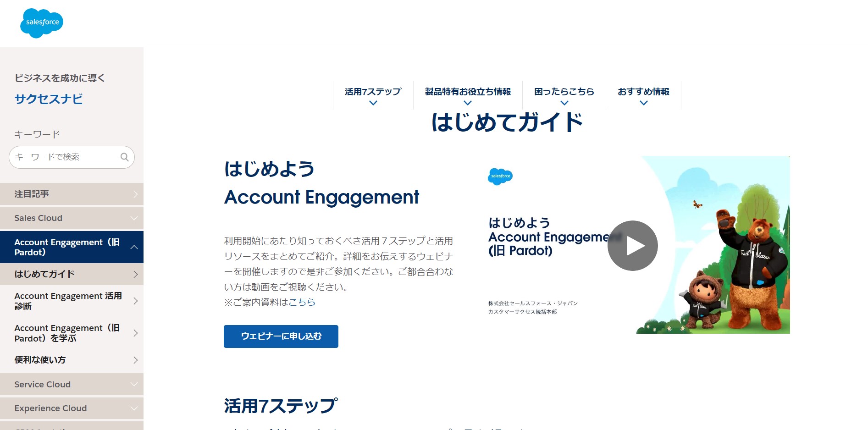Open Account Engagement (旧 Pardot) を学ぶ item

click(72, 333)
